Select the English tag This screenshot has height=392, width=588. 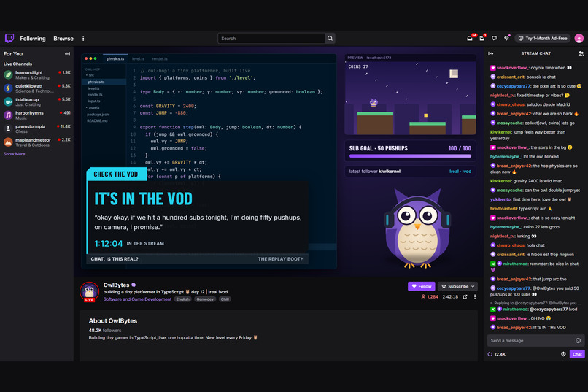tap(183, 299)
